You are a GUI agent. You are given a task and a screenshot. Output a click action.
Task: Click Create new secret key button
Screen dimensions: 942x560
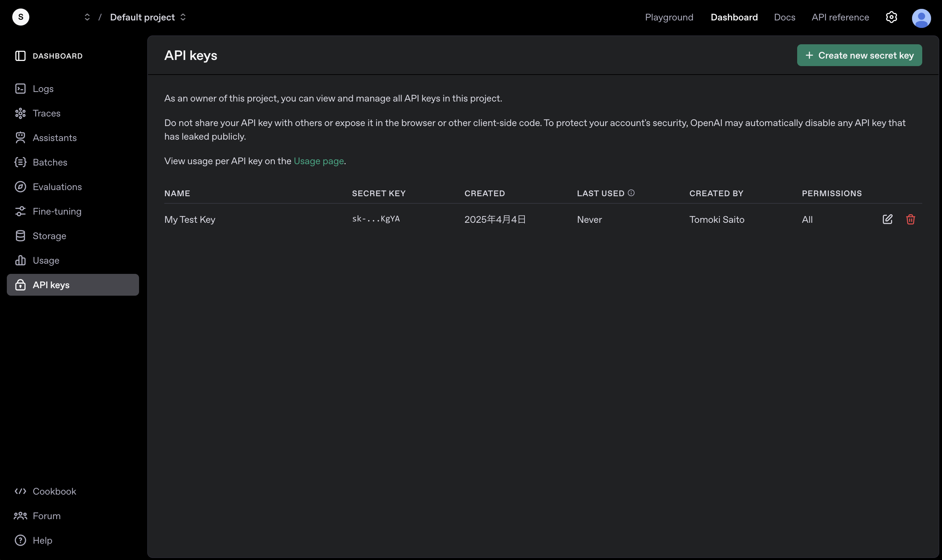point(859,56)
